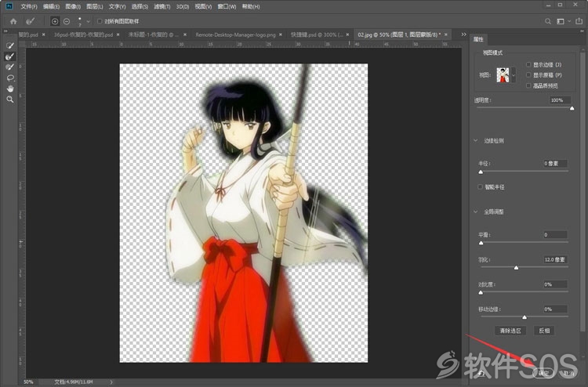Open the 图像(I) menu

point(73,6)
